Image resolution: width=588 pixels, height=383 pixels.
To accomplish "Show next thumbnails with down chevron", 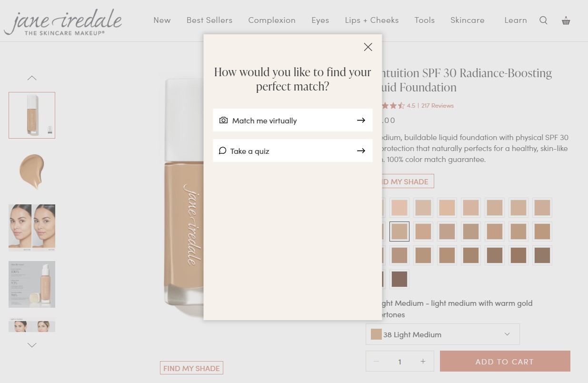I will coord(32,345).
